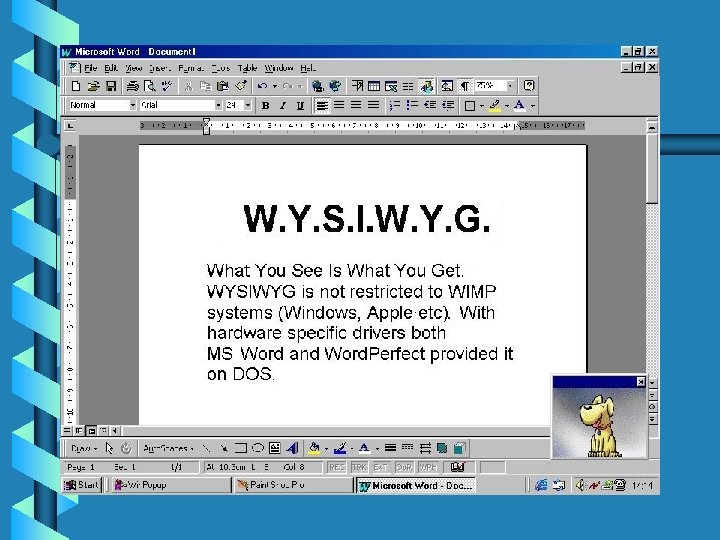
Task: Open the Font name dropdown arrow
Action: pyautogui.click(x=219, y=106)
